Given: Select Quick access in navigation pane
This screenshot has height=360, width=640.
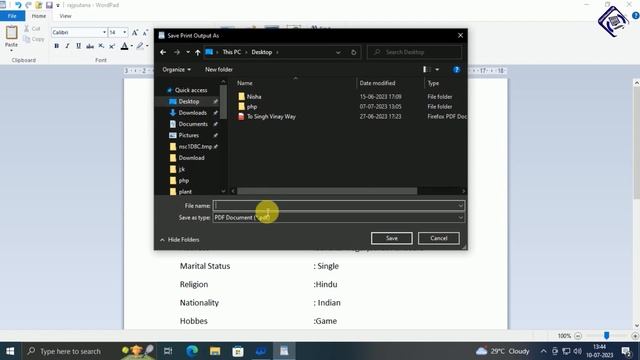Looking at the screenshot, I should pyautogui.click(x=191, y=90).
